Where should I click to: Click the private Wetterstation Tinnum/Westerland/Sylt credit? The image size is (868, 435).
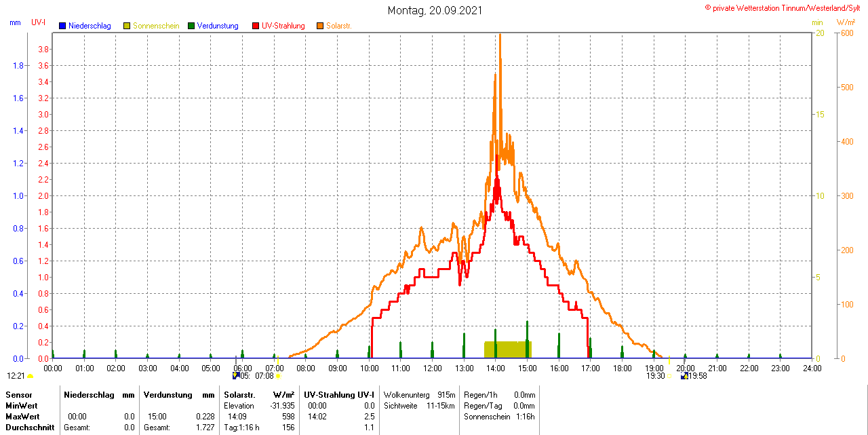(783, 8)
